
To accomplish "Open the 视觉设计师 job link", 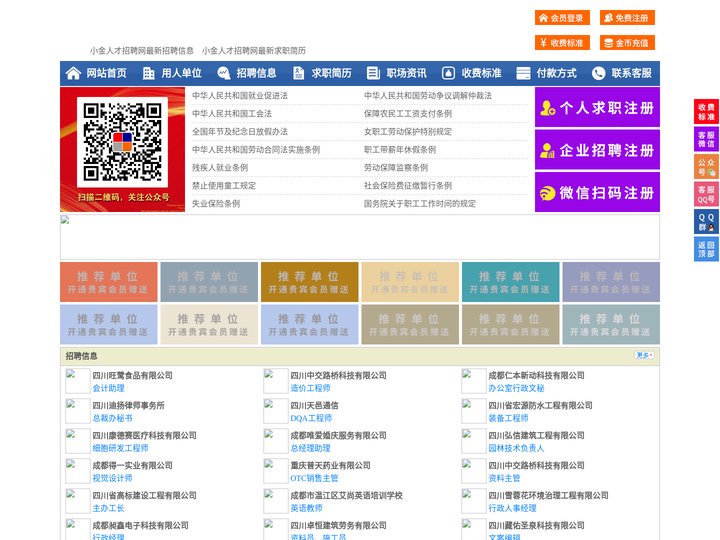I will pos(112,478).
